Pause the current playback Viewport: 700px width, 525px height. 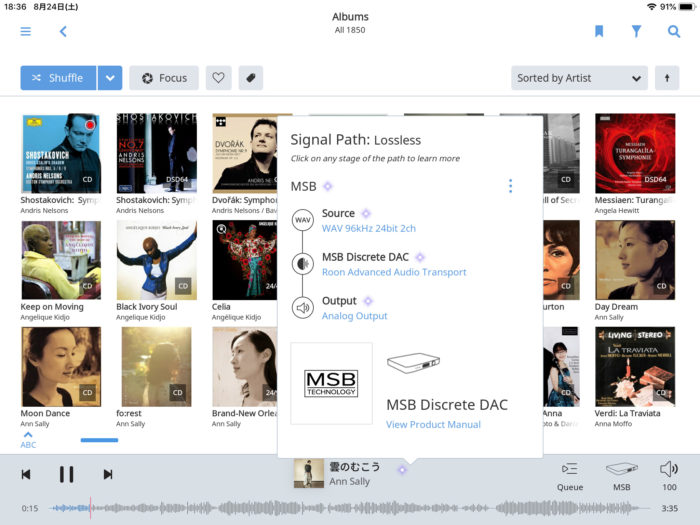(x=67, y=474)
